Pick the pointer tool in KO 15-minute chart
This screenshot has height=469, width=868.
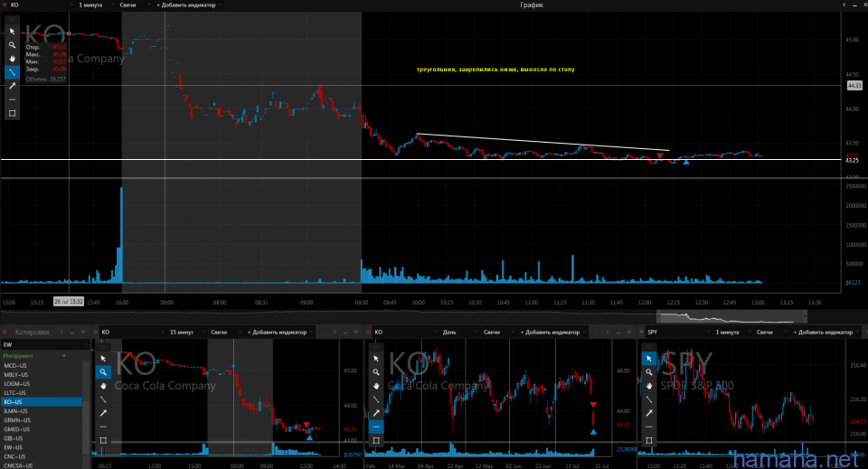(x=103, y=359)
